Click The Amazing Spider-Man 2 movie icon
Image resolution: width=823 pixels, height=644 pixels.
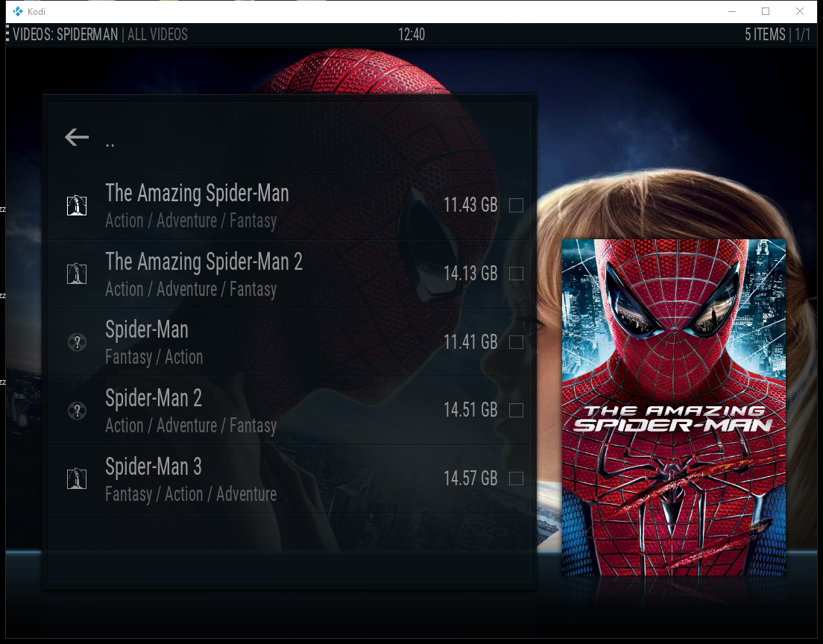[x=77, y=274]
